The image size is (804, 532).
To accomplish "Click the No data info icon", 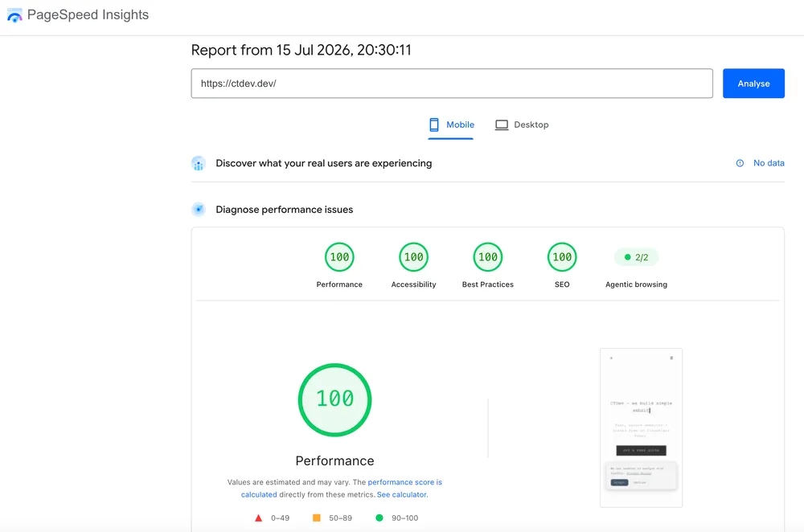I will click(740, 163).
